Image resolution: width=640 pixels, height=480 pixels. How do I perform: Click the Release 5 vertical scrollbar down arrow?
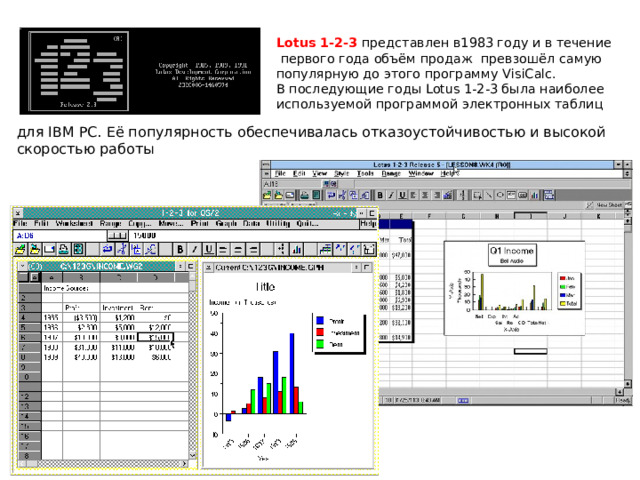(x=628, y=384)
